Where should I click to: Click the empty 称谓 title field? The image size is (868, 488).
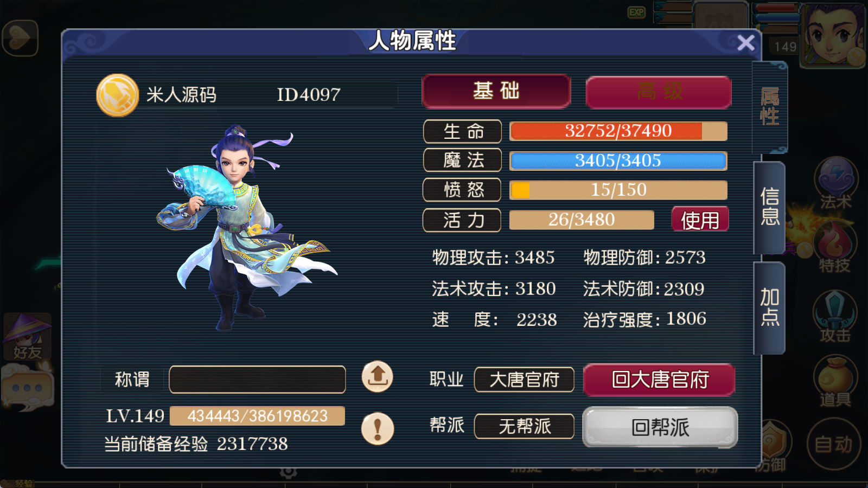click(257, 379)
